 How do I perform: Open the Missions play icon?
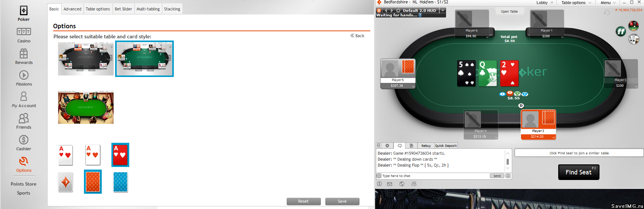coord(24,75)
